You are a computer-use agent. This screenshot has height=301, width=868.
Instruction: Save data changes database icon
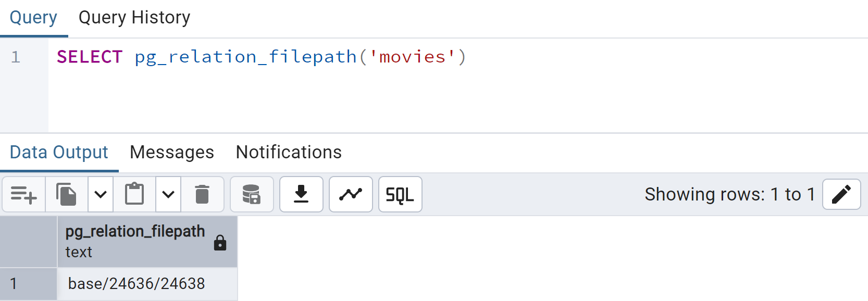coord(252,194)
